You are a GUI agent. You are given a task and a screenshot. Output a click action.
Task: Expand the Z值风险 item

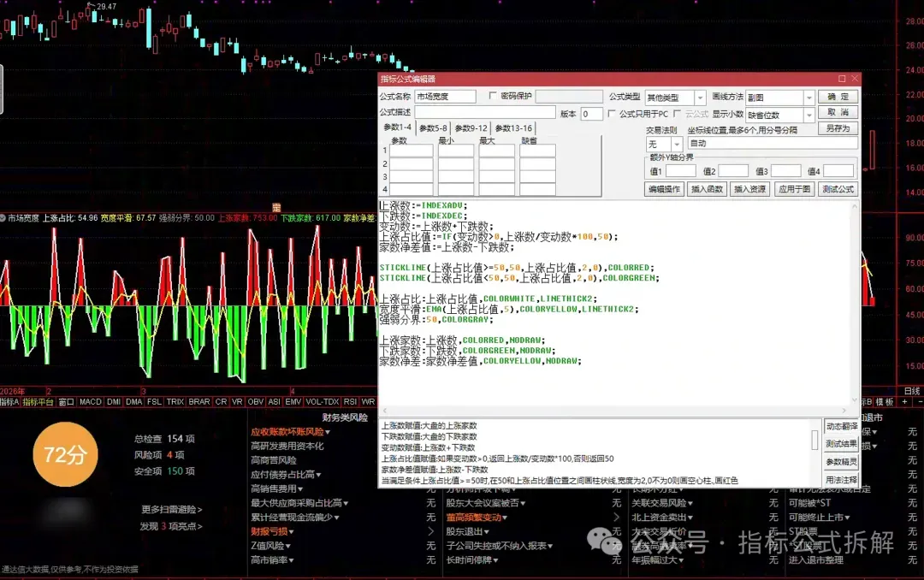coord(270,546)
